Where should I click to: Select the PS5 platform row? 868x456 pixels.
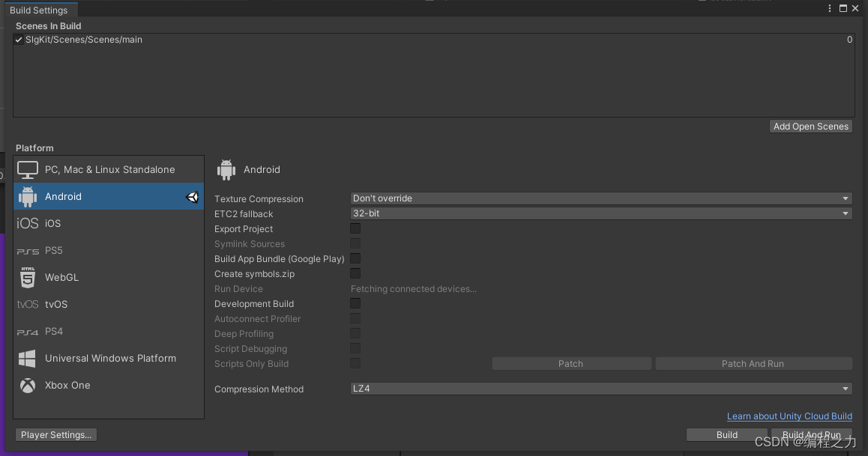109,251
